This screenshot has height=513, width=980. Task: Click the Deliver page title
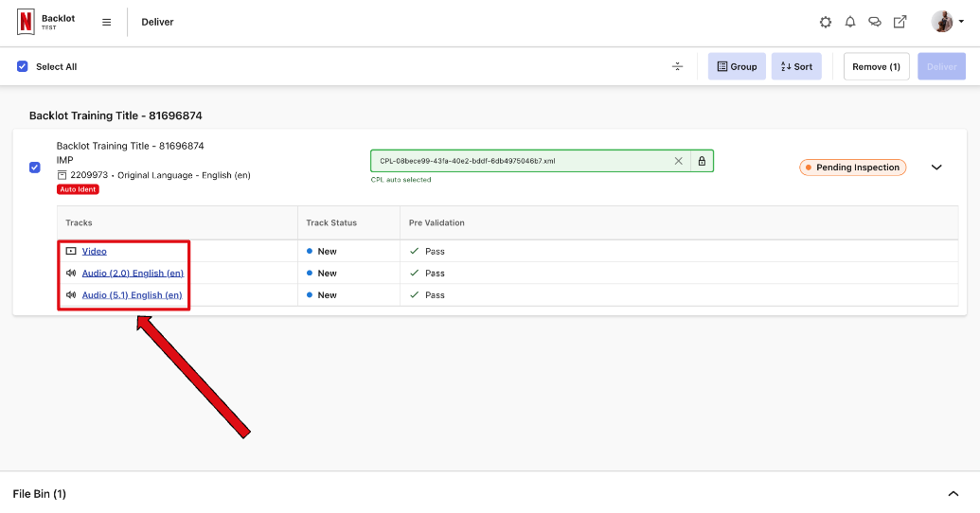pos(157,22)
